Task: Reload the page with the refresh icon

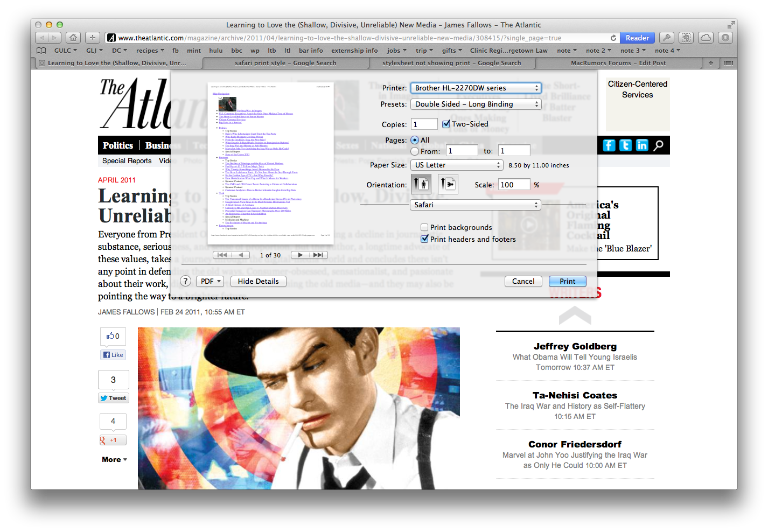Action: click(x=613, y=38)
